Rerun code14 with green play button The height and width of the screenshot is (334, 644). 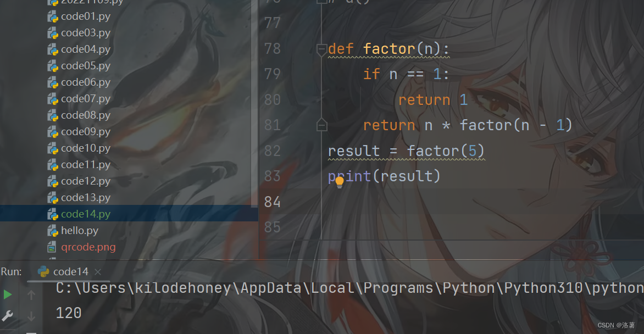point(7,294)
